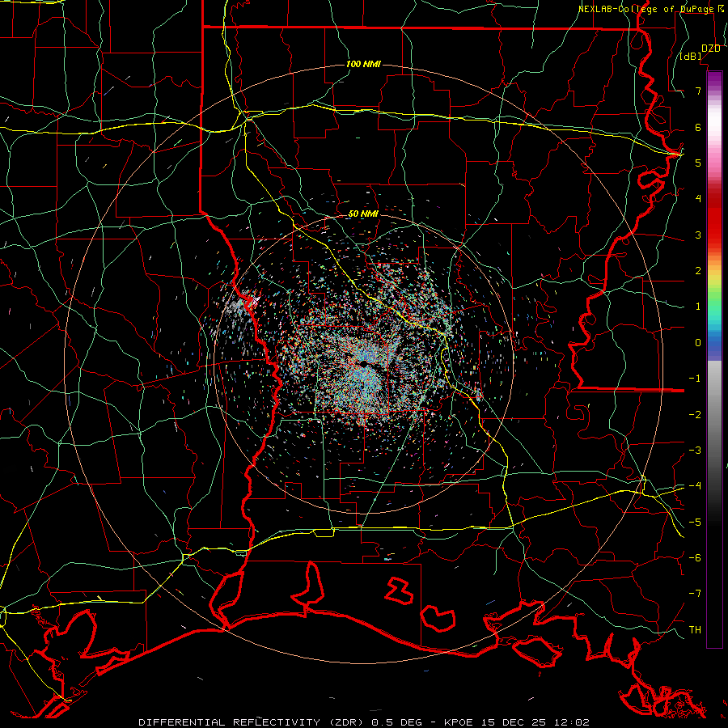Click the "3" value on the color scale
Image resolution: width=728 pixels, height=728 pixels.
pos(698,235)
